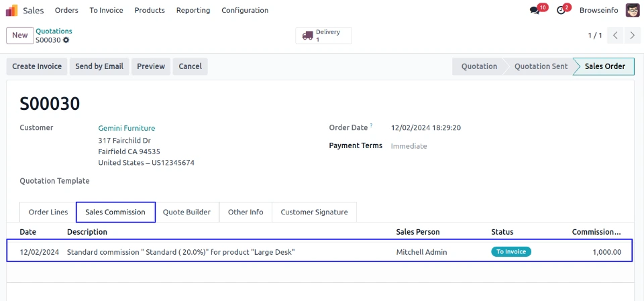The height and width of the screenshot is (301, 644).
Task: Click the Payment Terms field
Action: pyautogui.click(x=409, y=146)
